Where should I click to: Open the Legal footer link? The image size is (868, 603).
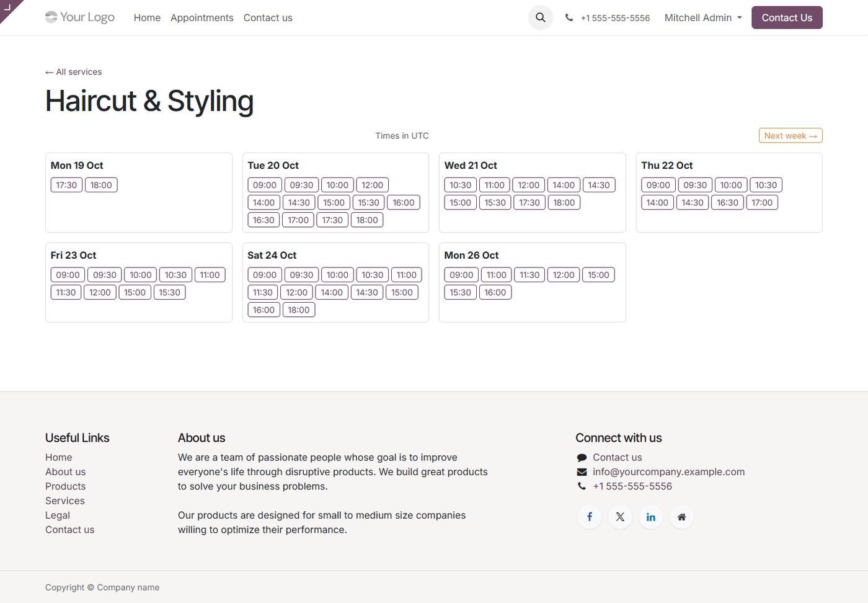(58, 516)
